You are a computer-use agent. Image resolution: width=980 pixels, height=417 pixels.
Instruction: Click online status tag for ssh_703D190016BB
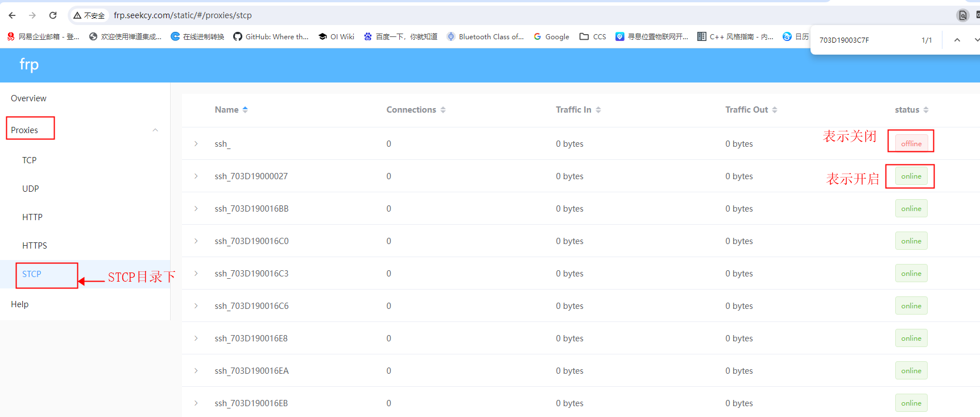tap(911, 208)
